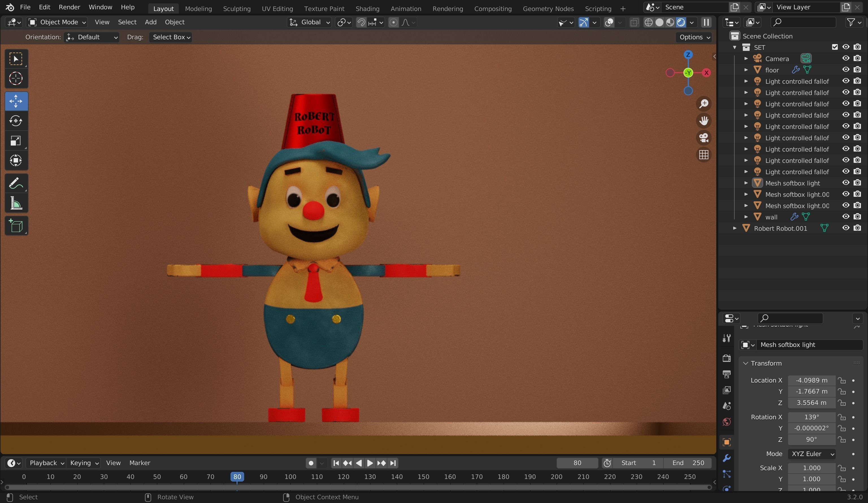This screenshot has height=503, width=868.
Task: Collapse the Transform panel
Action: click(746, 363)
